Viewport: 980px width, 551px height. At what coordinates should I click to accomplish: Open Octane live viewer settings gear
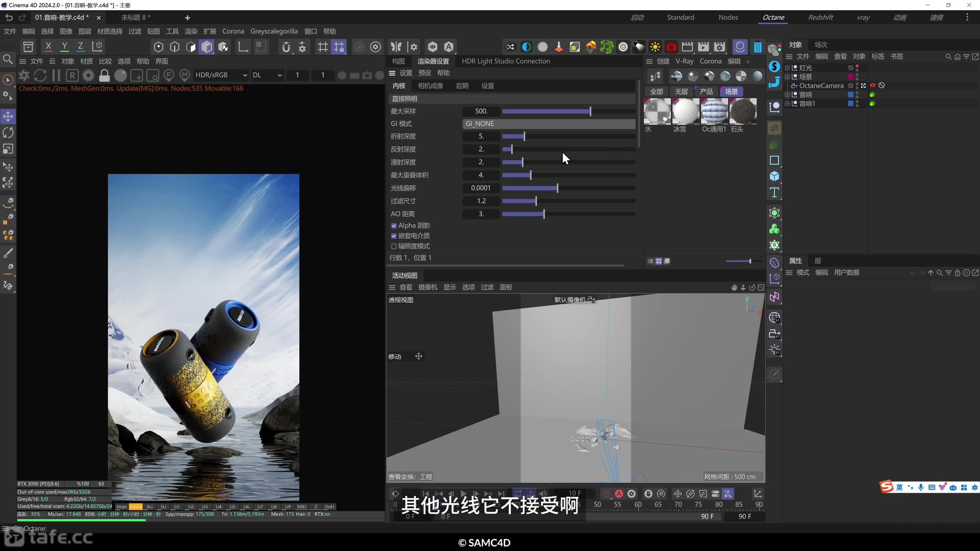(x=88, y=75)
